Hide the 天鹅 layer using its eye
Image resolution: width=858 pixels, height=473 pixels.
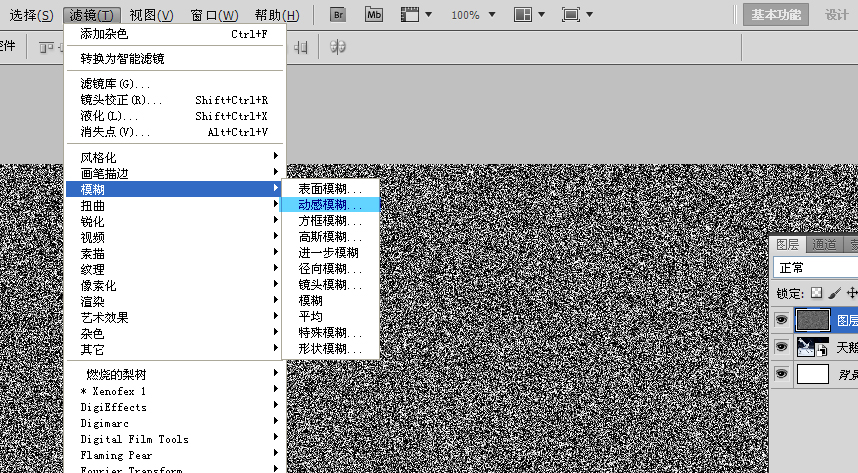781,347
